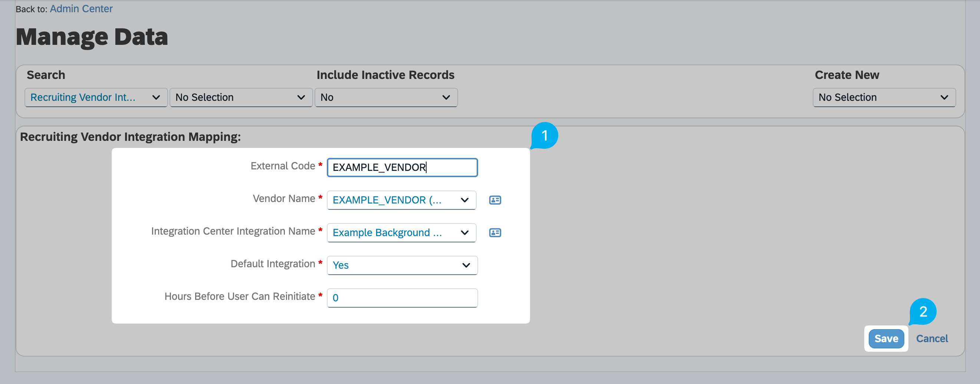Expand the Recruiting Vendor Int... search dropdown
980x384 pixels.
[96, 98]
